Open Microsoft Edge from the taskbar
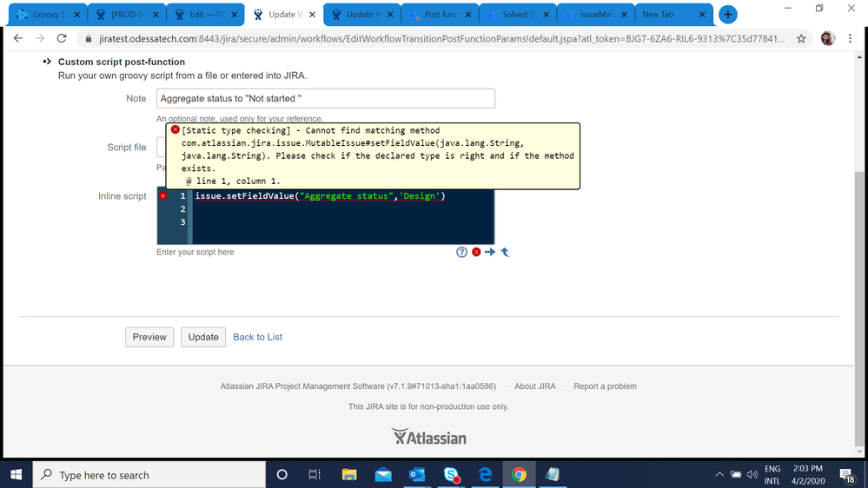 coord(485,475)
